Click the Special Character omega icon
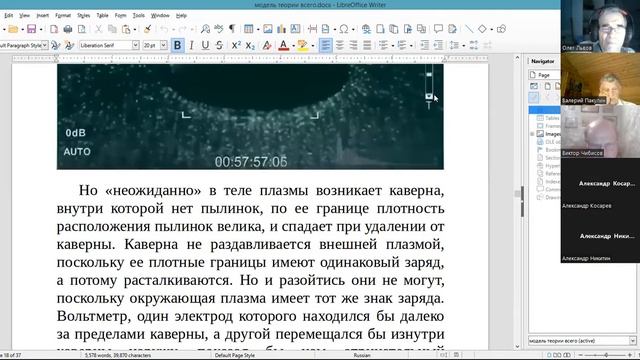The height and width of the screenshot is (360, 640). coord(344,29)
